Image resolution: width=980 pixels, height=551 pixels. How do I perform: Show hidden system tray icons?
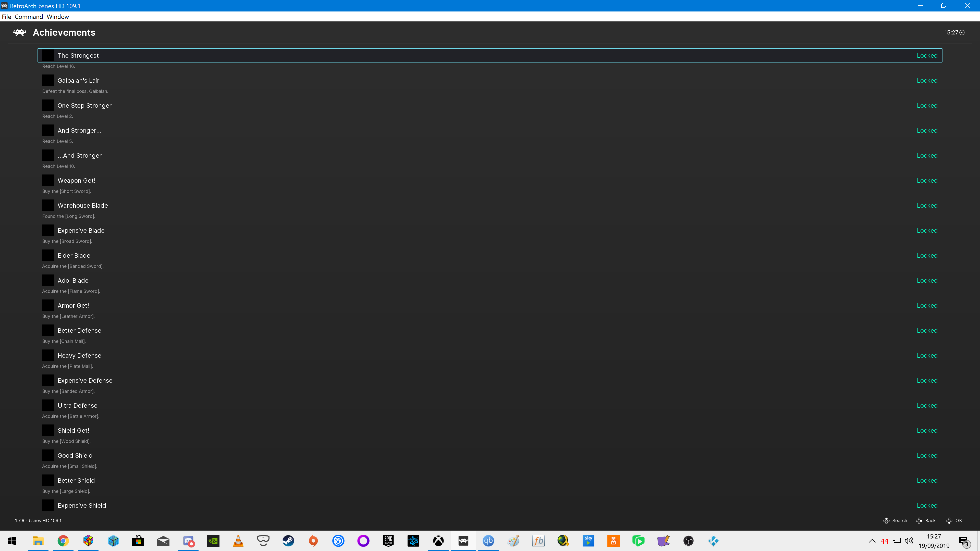click(x=872, y=541)
